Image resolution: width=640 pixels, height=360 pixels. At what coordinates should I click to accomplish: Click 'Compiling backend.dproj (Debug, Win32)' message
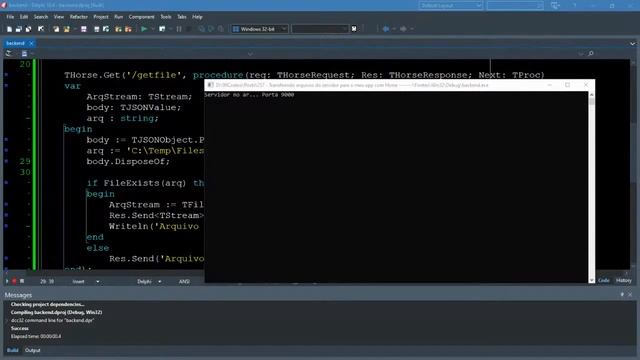56,312
